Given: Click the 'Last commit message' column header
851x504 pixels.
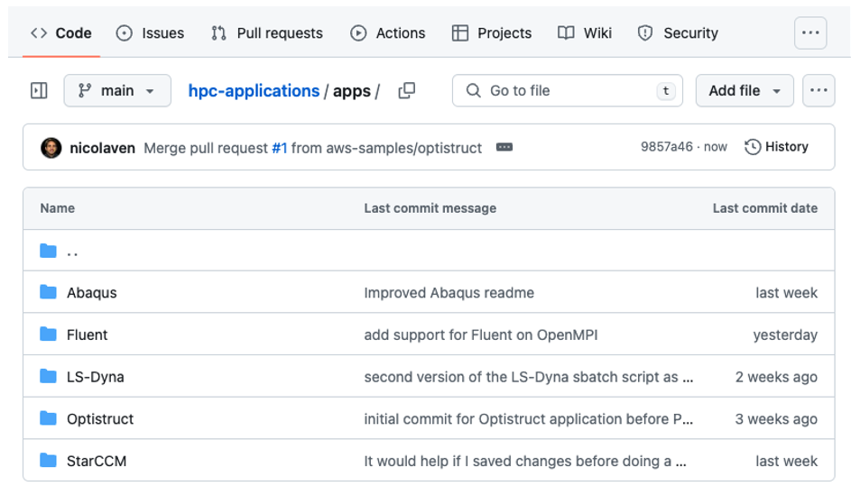Looking at the screenshot, I should pyautogui.click(x=430, y=208).
